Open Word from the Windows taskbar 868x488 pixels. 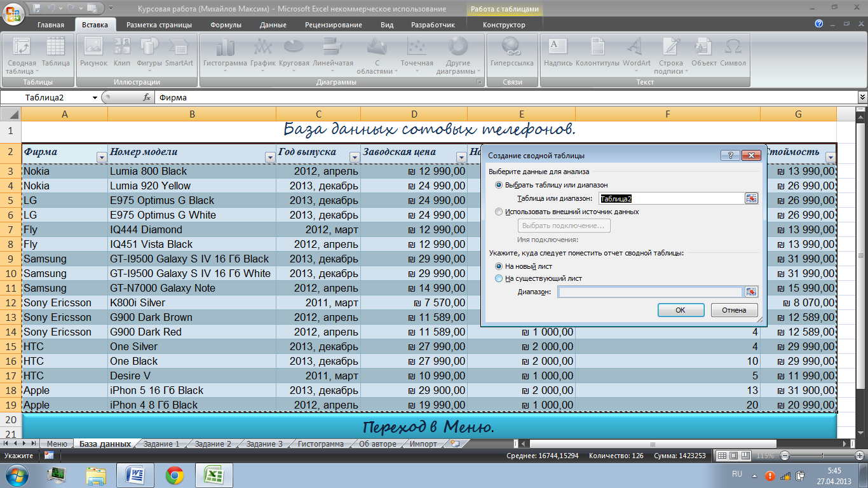[x=135, y=475]
